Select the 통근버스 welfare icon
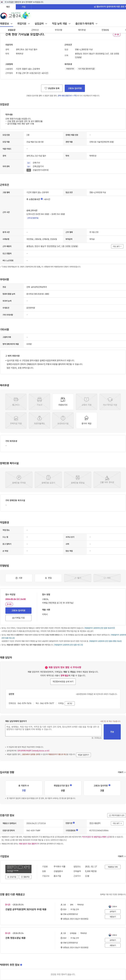Image resolution: width=126 pixels, height=980 pixels. point(16,402)
